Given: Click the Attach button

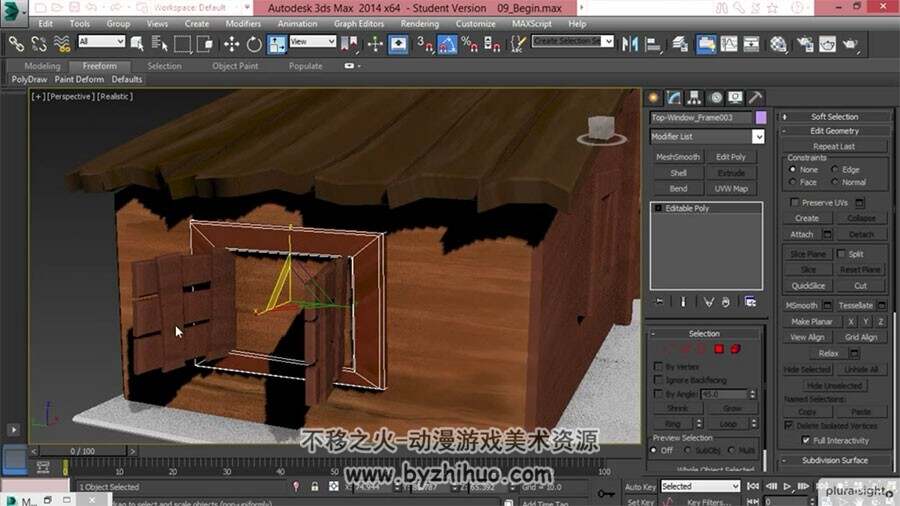Looking at the screenshot, I should click(802, 234).
